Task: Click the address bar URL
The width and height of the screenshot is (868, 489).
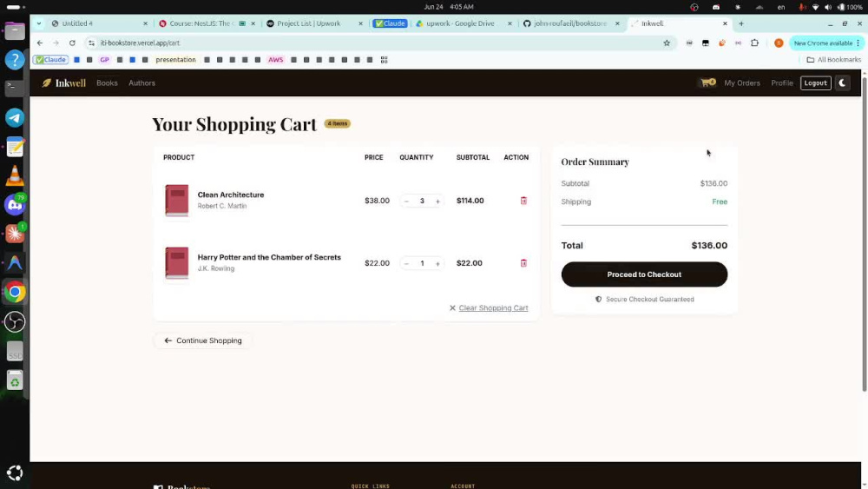Action: tap(140, 43)
